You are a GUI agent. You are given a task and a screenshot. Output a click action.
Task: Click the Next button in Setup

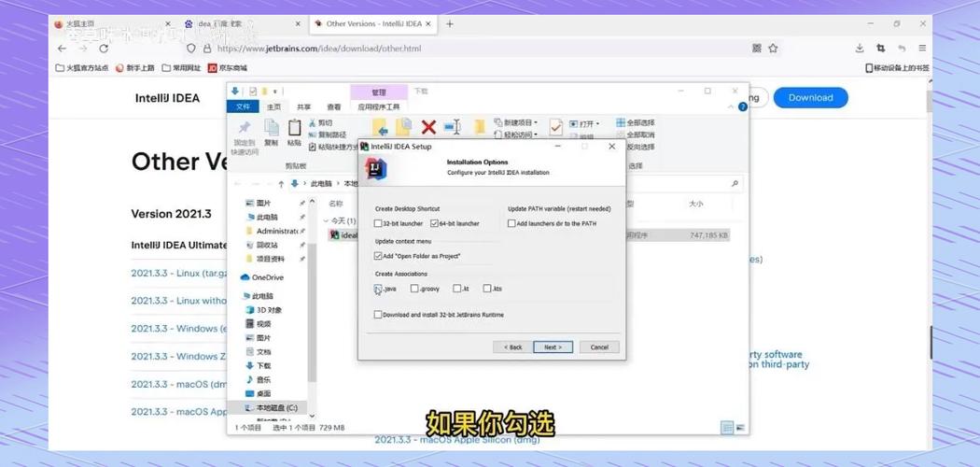553,347
